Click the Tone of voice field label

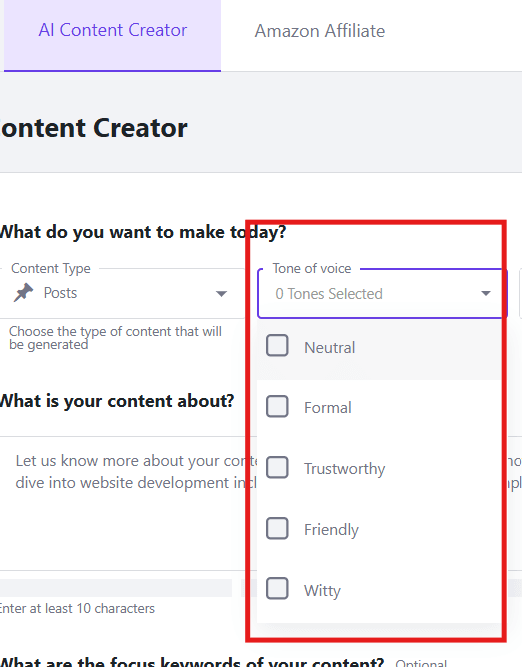coord(312,268)
